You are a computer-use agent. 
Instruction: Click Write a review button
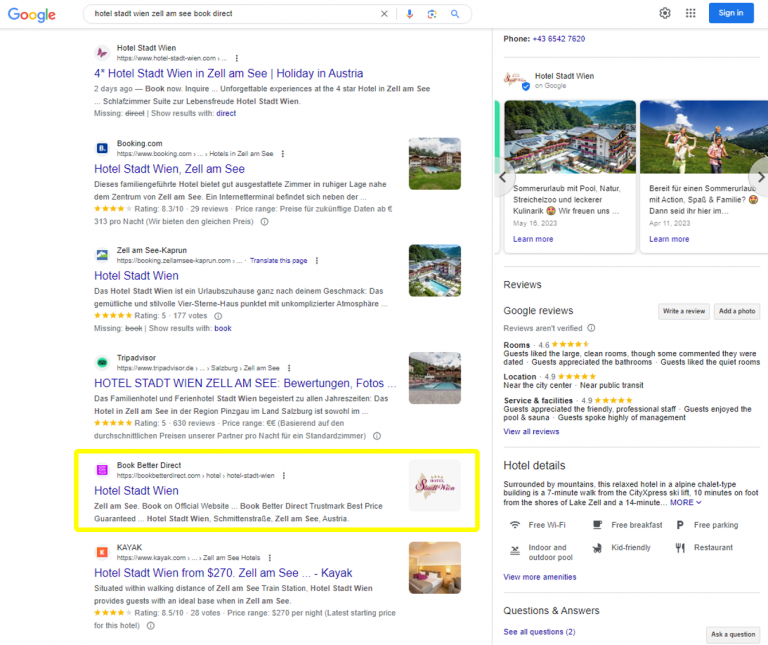tap(684, 311)
